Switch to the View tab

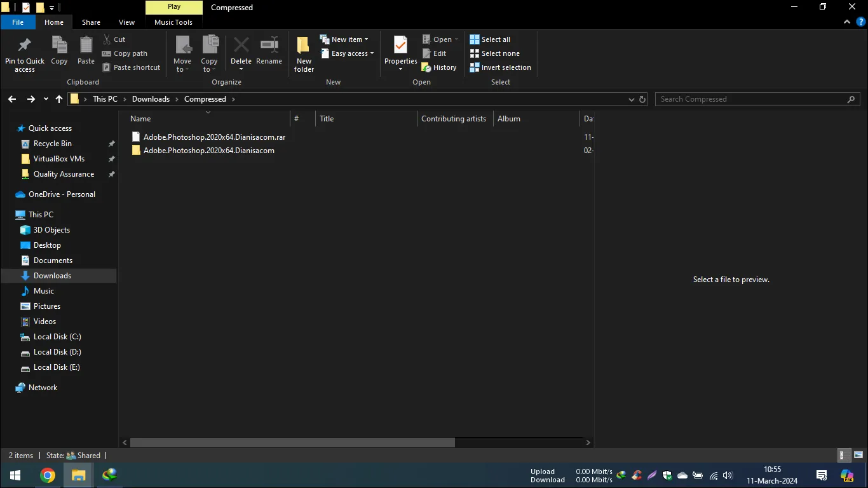tap(126, 22)
